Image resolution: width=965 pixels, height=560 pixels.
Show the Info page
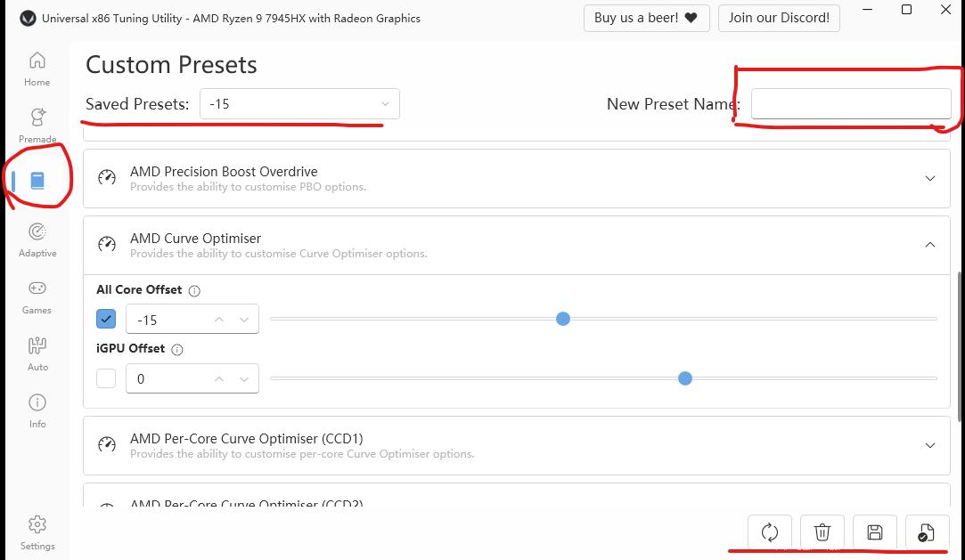(x=37, y=411)
